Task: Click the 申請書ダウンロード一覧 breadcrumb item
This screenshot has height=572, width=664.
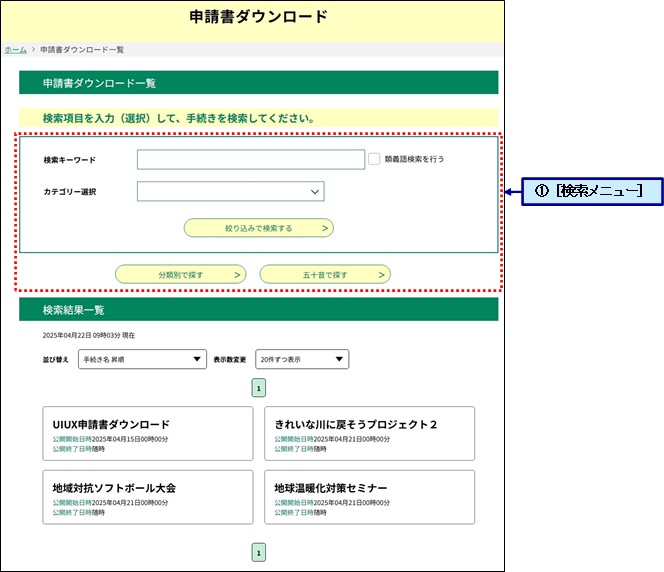Action: (82, 49)
